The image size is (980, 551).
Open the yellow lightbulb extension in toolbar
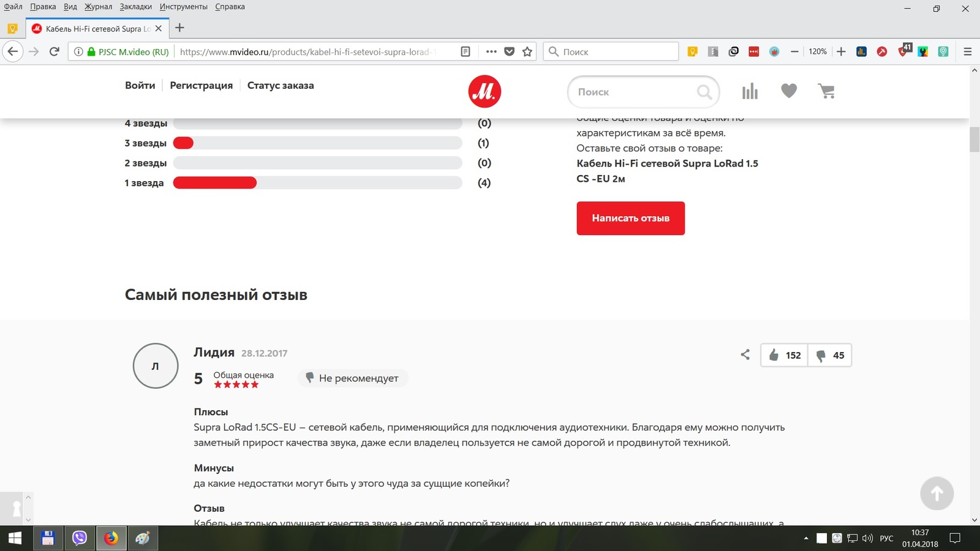coord(693,52)
